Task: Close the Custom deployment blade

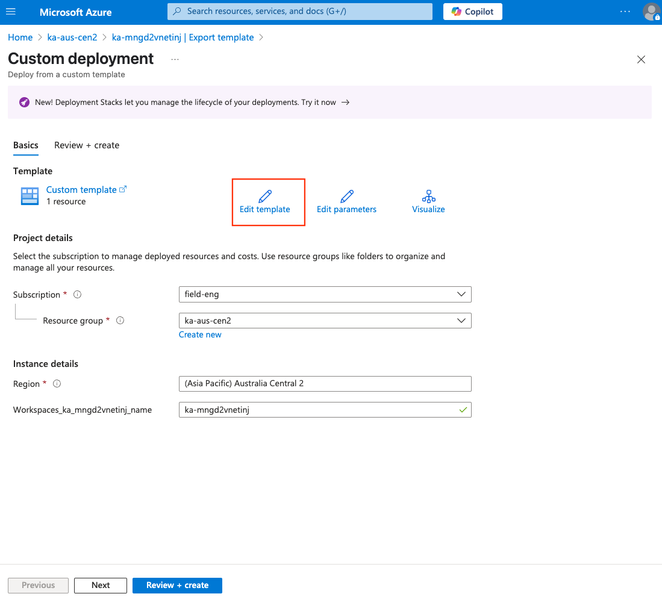Action: [x=641, y=60]
